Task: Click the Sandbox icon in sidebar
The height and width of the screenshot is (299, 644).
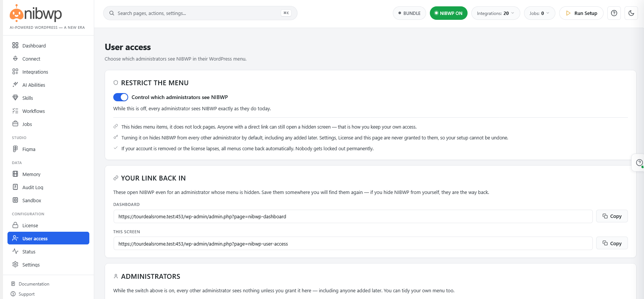Action: [x=15, y=200]
